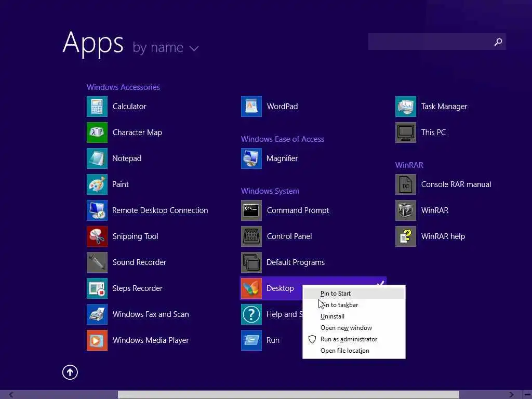Open Remote Desktop Connection icon
532x399 pixels.
[x=97, y=210]
